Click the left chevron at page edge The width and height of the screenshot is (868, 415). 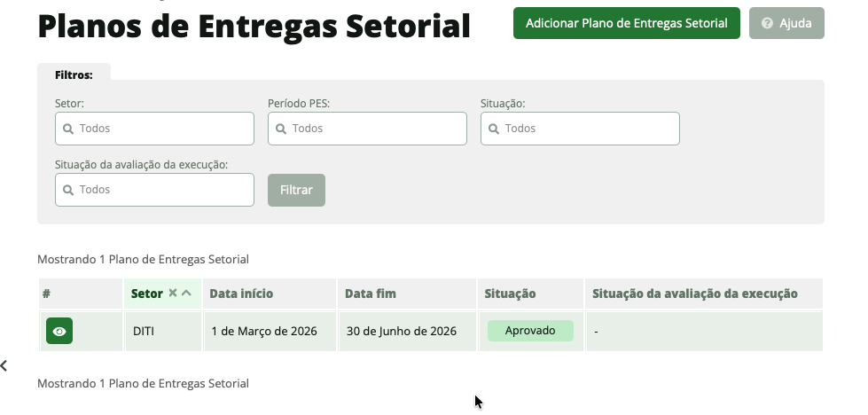tap(4, 364)
